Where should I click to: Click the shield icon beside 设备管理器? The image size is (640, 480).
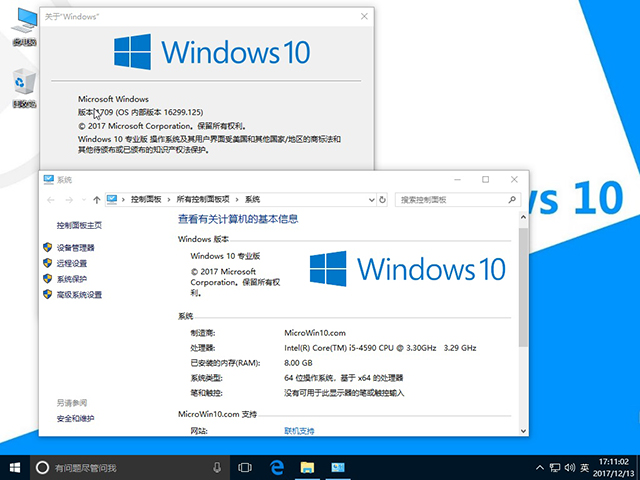click(x=48, y=247)
